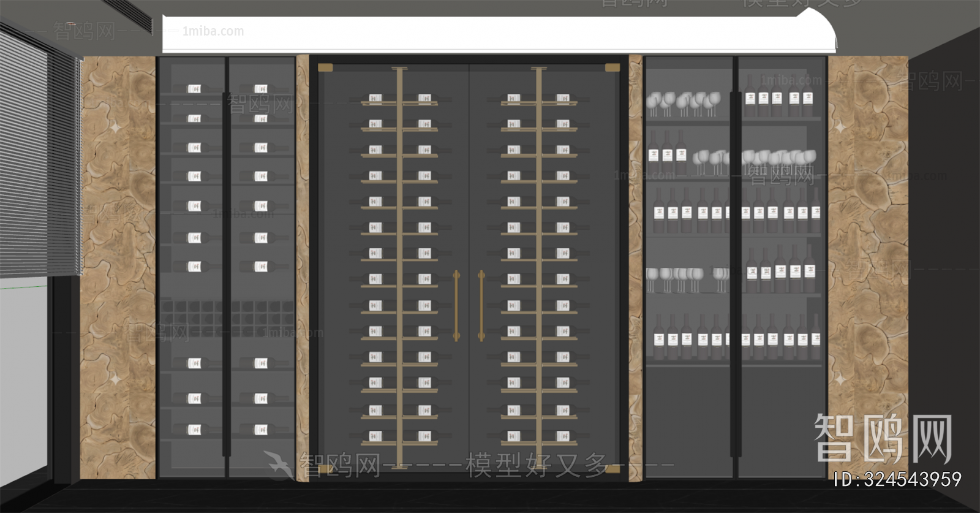
Task: Select the right gold vertical wine rack pole
Action: (x=538, y=266)
